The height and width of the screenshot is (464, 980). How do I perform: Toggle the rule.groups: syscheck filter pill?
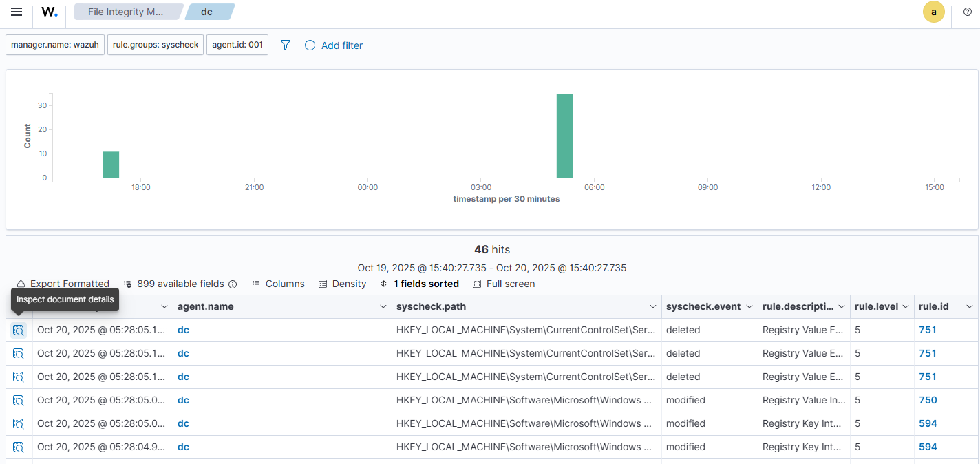tap(156, 45)
